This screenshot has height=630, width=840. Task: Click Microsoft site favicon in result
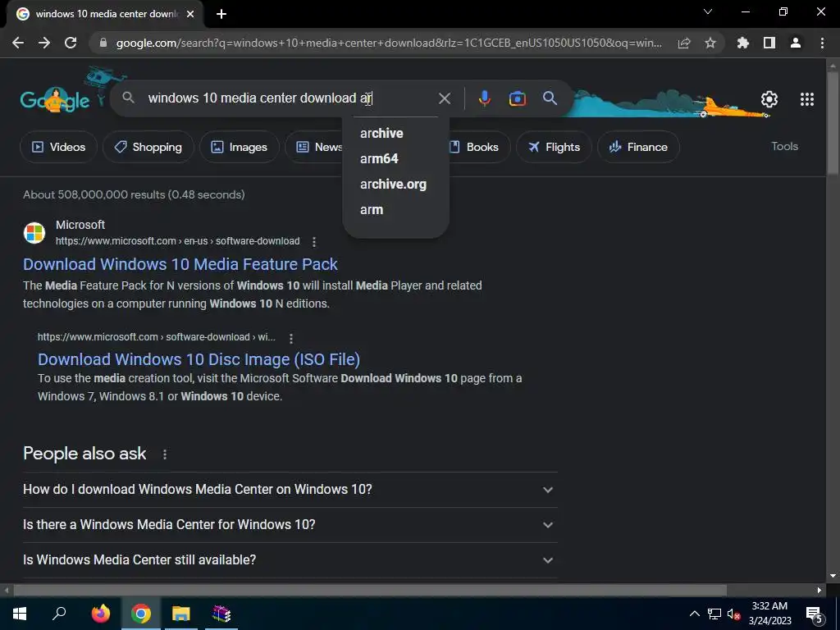(x=34, y=233)
